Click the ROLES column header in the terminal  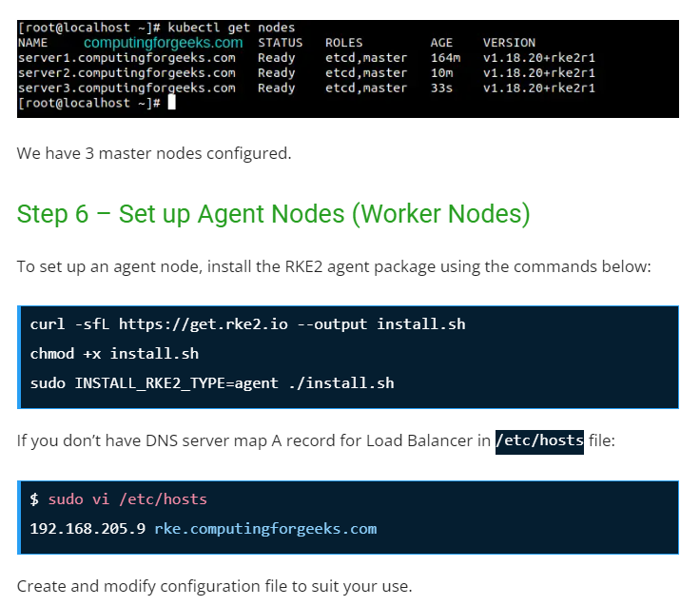(x=343, y=43)
